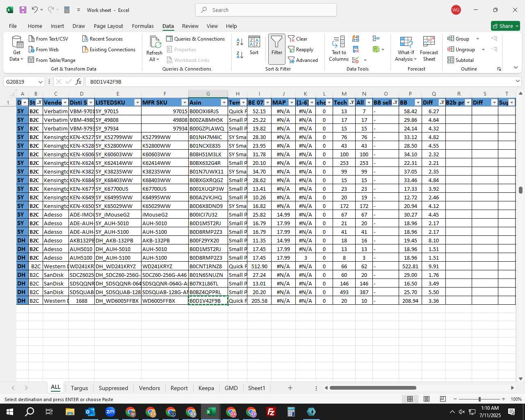The height and width of the screenshot is (420, 525).
Task: Switch to Normal view in status bar
Action: coord(410,399)
